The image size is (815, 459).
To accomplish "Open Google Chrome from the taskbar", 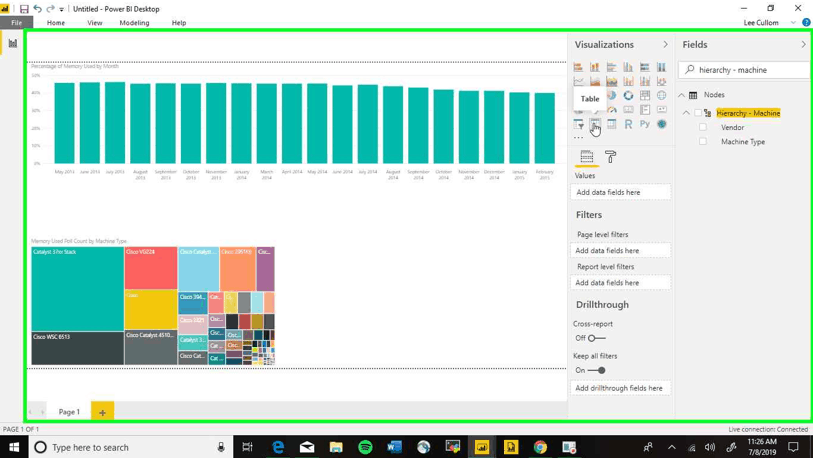I will coord(540,447).
